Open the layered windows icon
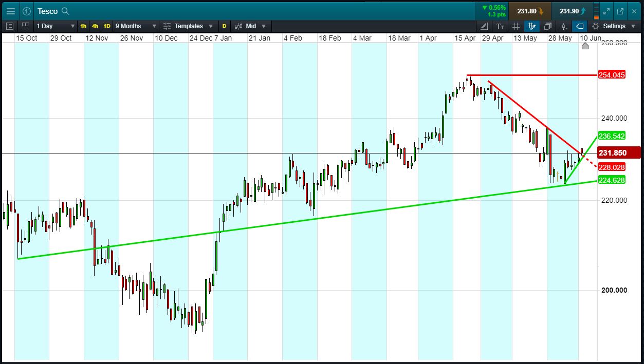 pyautogui.click(x=548, y=26)
